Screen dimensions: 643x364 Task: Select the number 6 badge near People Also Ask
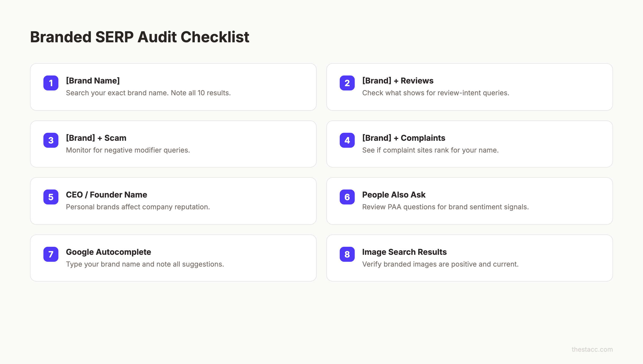[347, 197]
